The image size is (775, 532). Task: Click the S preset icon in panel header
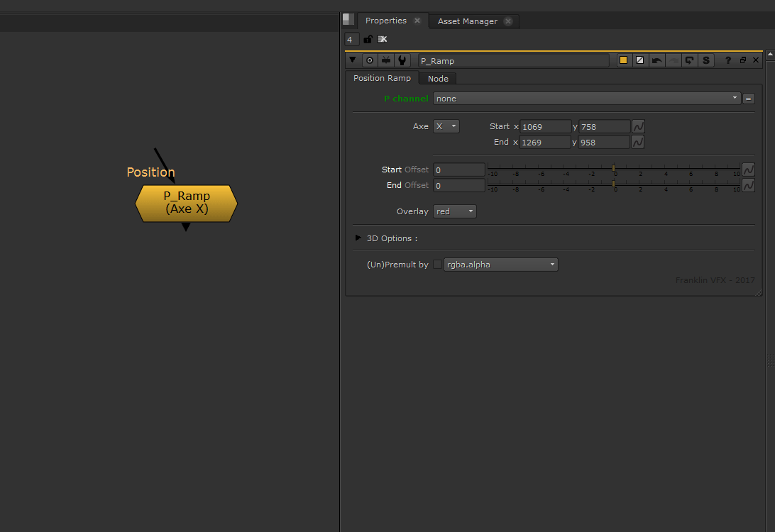pyautogui.click(x=705, y=60)
